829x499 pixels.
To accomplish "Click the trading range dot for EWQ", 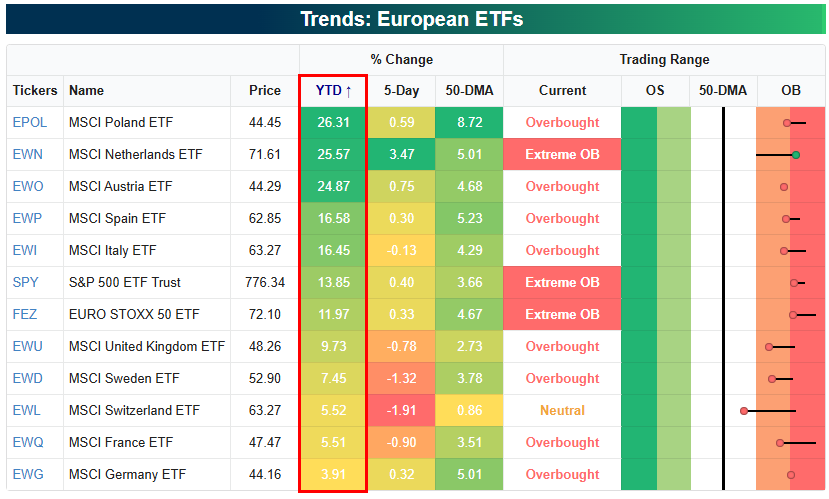I will coord(780,443).
